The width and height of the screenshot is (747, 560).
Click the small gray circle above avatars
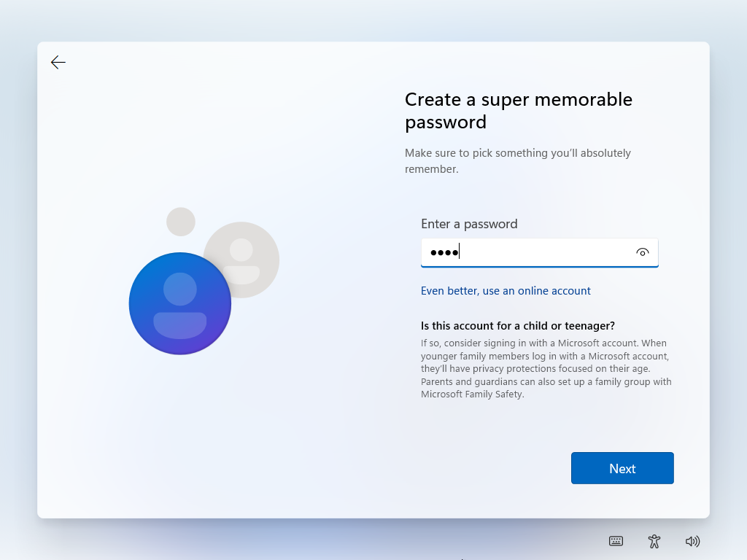click(181, 222)
